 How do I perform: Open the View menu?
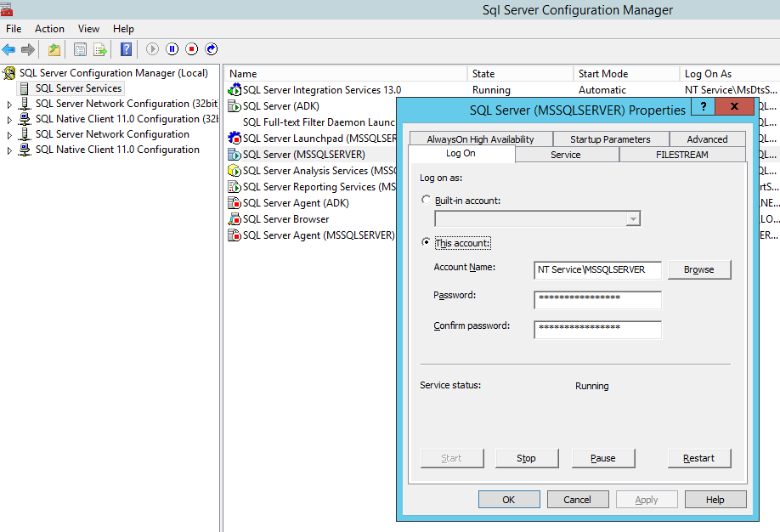[x=88, y=29]
